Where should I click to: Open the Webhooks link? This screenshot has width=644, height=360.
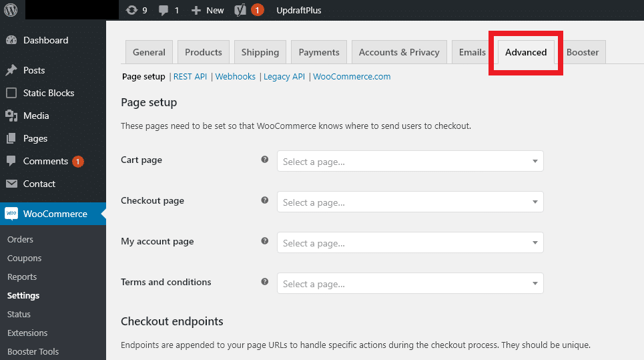tap(236, 76)
